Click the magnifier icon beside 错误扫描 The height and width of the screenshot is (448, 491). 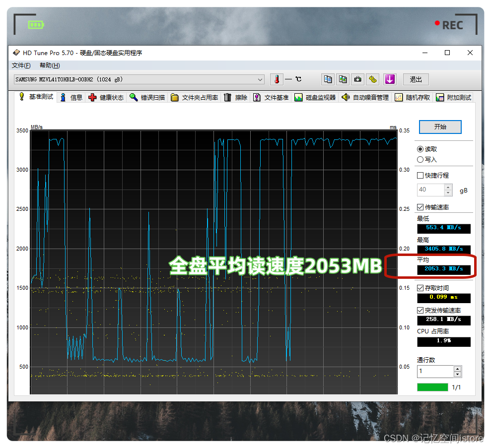click(x=134, y=97)
